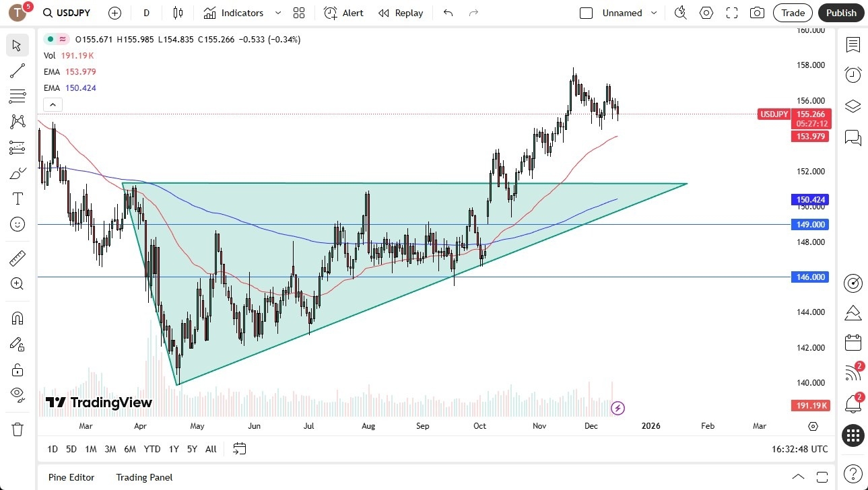Open the Trading Panel tab
Viewport: 868px width, 490px height.
[143, 477]
